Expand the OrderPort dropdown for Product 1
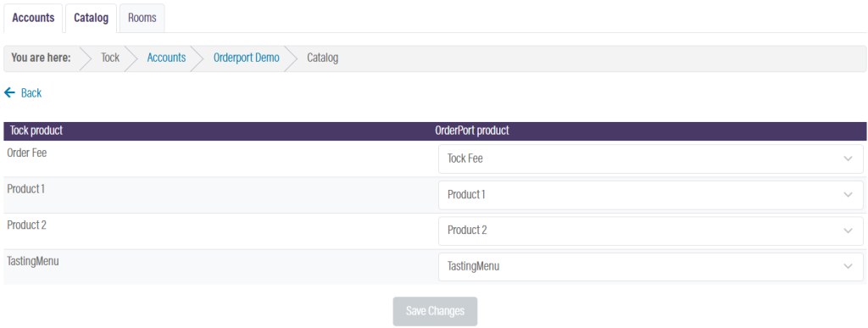Screen dimensions: 868x328 [x=650, y=195]
